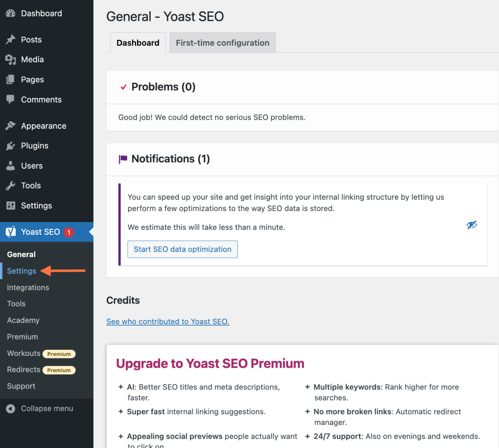The width and height of the screenshot is (499, 448).
Task: Click the Credits heading
Action: coord(123,300)
